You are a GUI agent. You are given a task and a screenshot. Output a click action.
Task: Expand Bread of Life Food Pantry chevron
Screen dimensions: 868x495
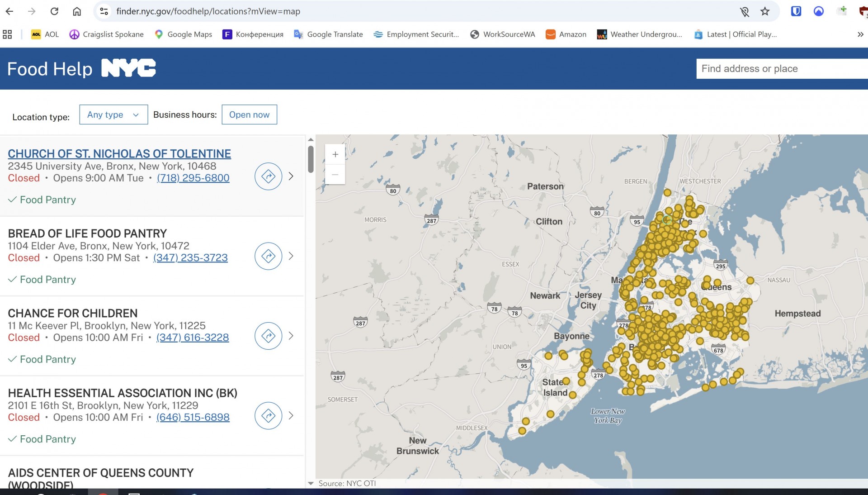point(291,256)
